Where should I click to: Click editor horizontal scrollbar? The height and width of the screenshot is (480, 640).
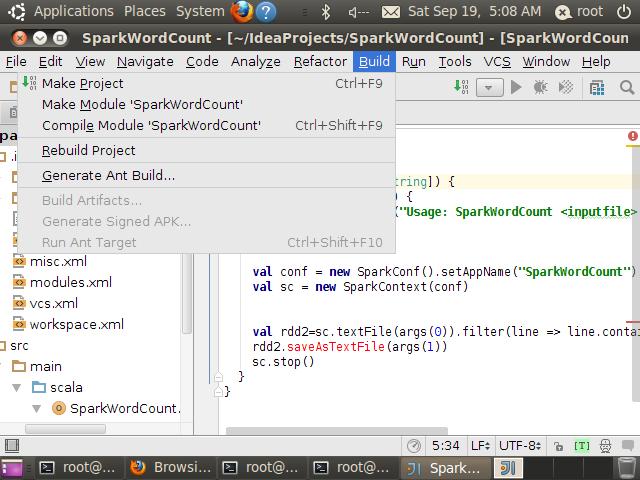pyautogui.click(x=337, y=431)
